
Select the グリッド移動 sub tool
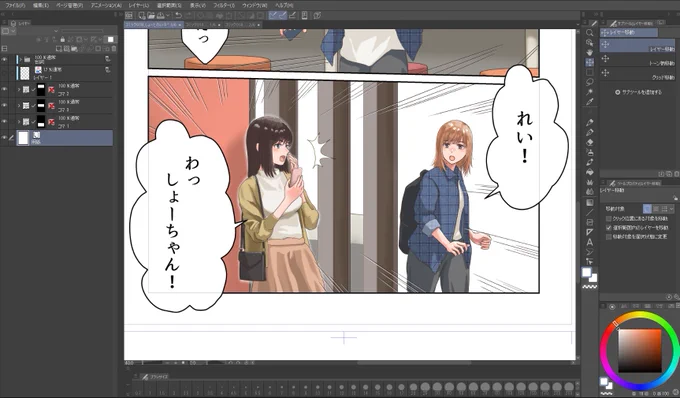(x=637, y=73)
